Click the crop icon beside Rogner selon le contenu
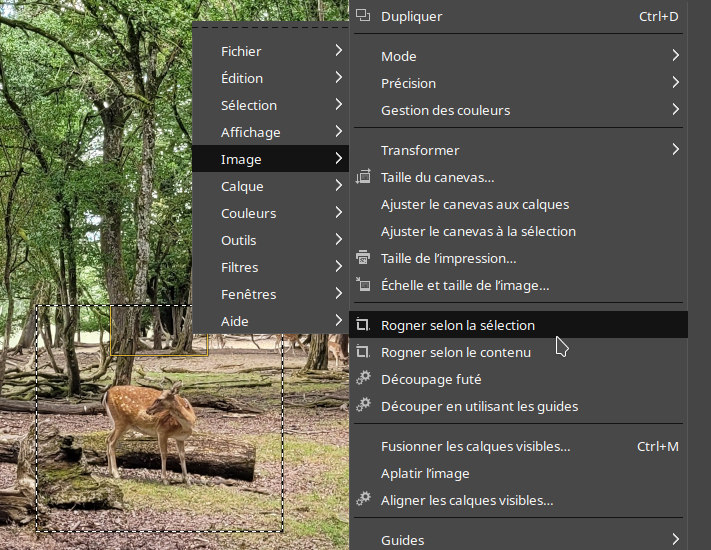711x550 pixels. [x=363, y=352]
